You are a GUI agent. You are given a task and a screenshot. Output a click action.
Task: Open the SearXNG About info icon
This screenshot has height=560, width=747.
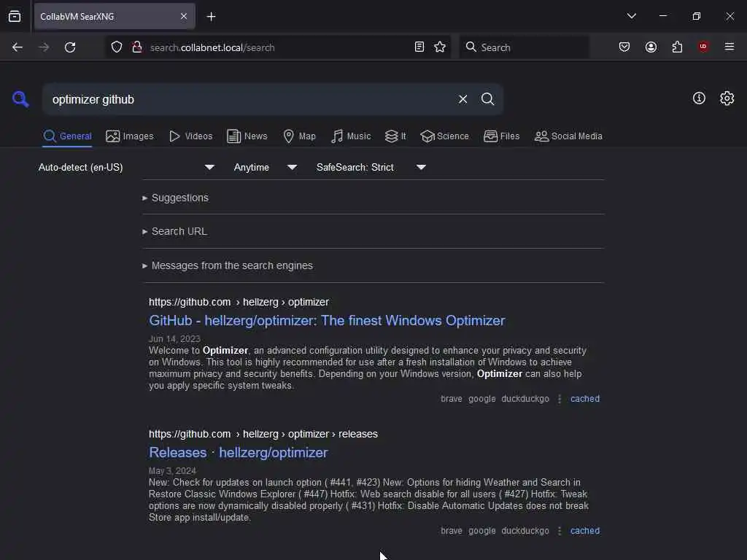pos(699,98)
